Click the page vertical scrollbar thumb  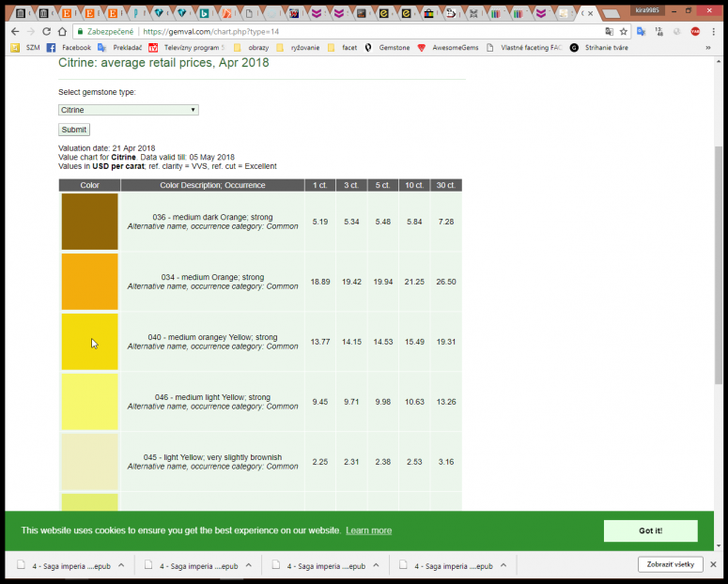(x=719, y=265)
